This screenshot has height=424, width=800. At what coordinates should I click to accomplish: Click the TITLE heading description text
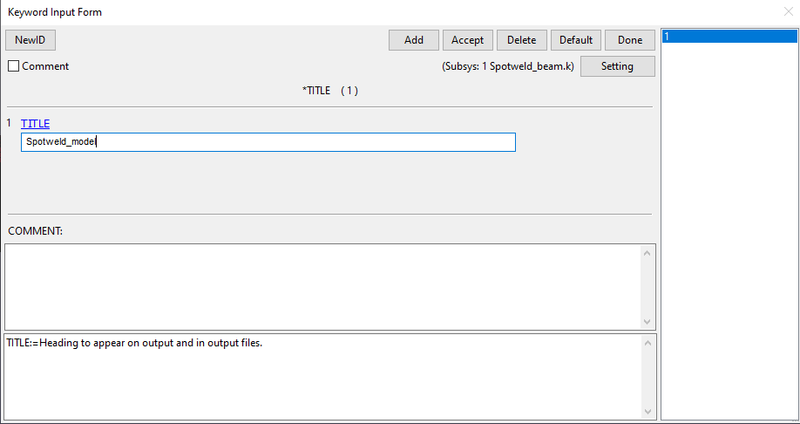[x=134, y=343]
